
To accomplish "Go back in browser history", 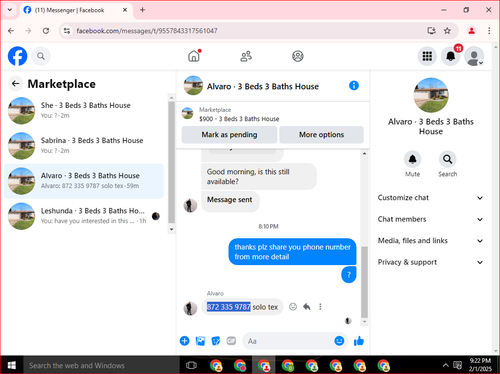I will pos(11,31).
